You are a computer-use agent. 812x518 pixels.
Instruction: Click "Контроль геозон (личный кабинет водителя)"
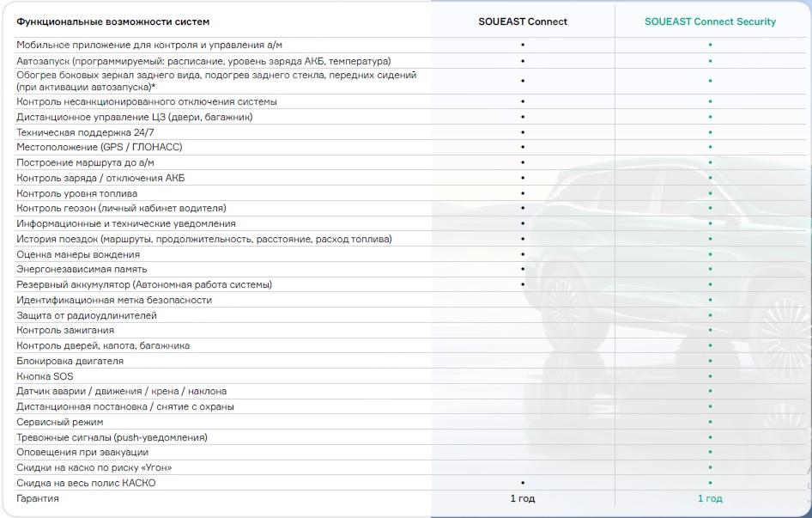(121, 209)
